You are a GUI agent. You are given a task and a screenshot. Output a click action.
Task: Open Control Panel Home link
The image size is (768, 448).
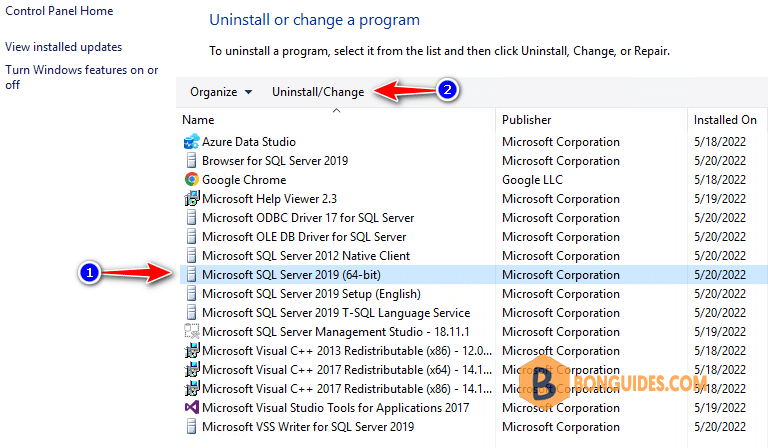(59, 11)
